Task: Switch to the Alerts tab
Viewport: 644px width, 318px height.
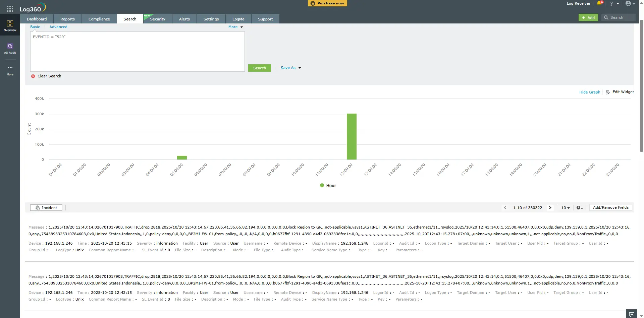Action: coord(184,19)
